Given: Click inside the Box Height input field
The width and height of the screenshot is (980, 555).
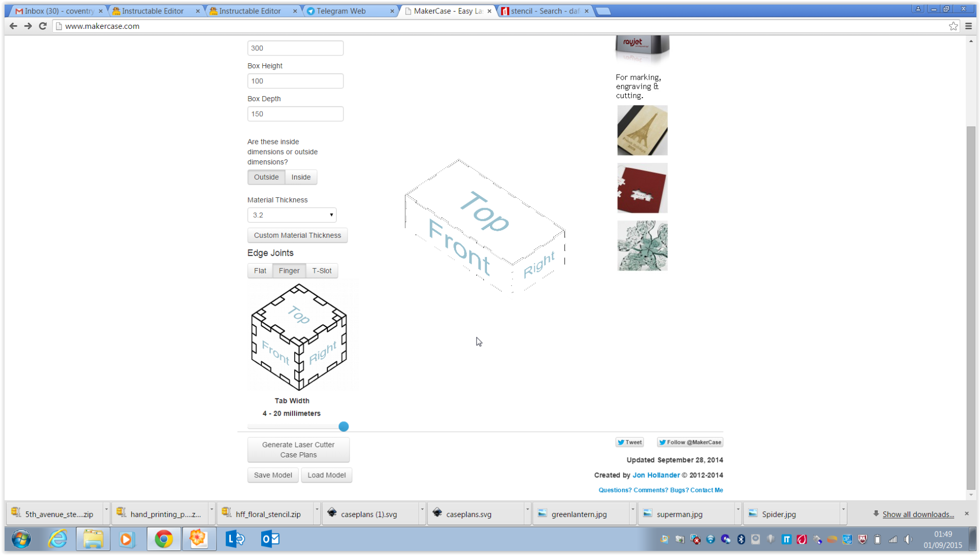Looking at the screenshot, I should point(295,81).
